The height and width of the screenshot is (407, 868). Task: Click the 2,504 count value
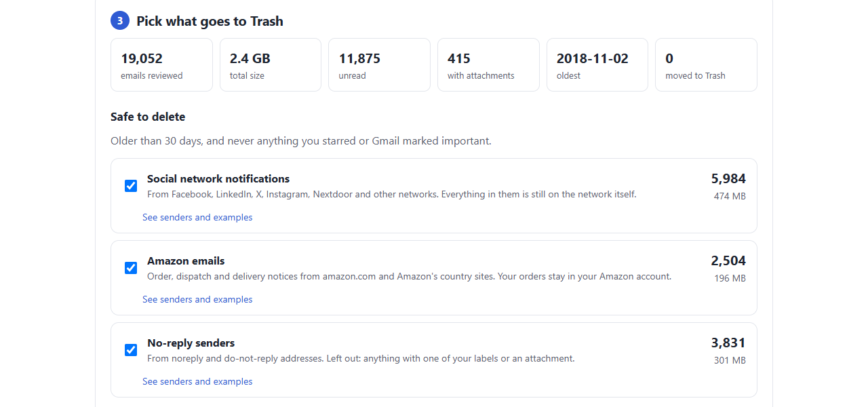coord(728,260)
